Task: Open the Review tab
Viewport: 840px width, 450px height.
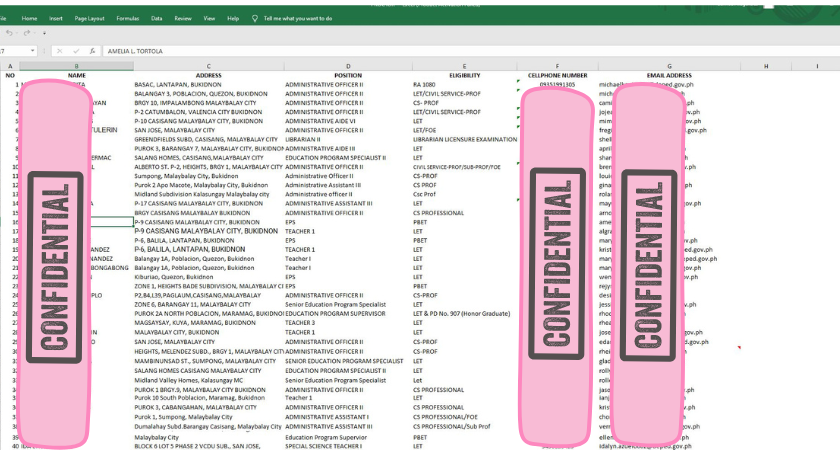Action: 183,18
